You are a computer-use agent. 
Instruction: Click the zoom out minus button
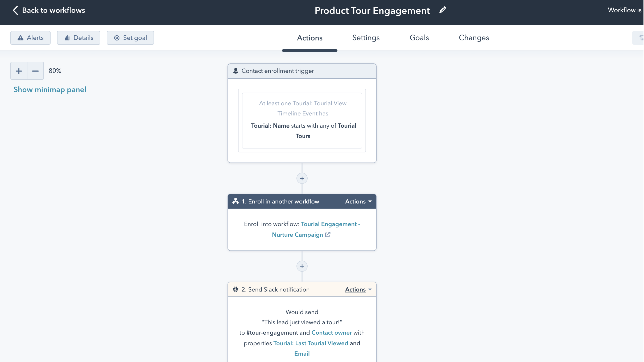(35, 71)
